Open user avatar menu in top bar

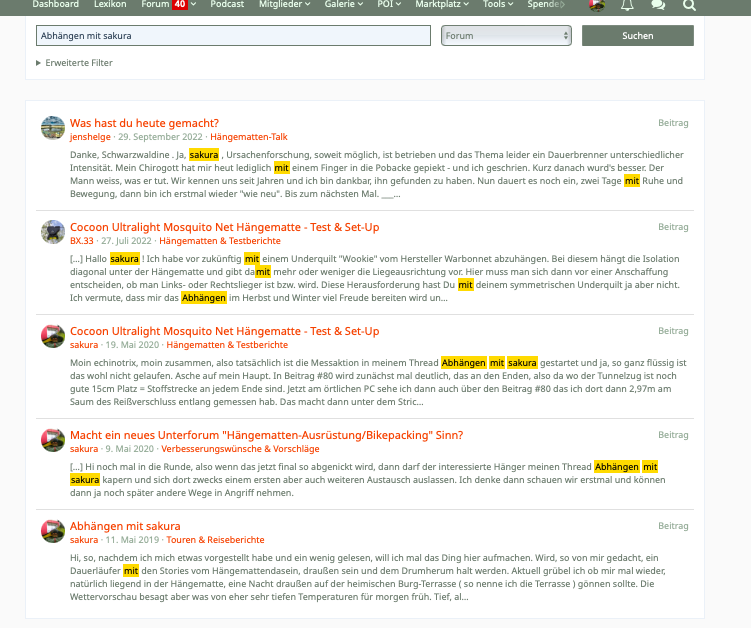[x=597, y=5]
